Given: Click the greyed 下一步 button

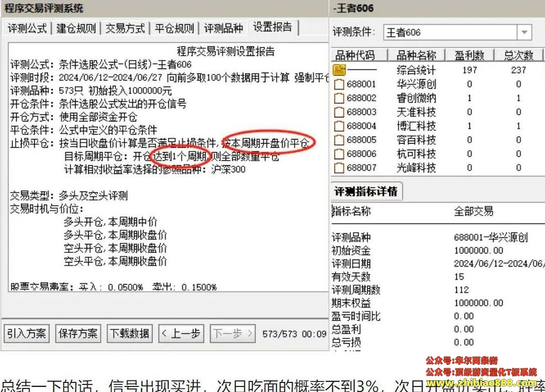Looking at the screenshot, I should [x=233, y=334].
